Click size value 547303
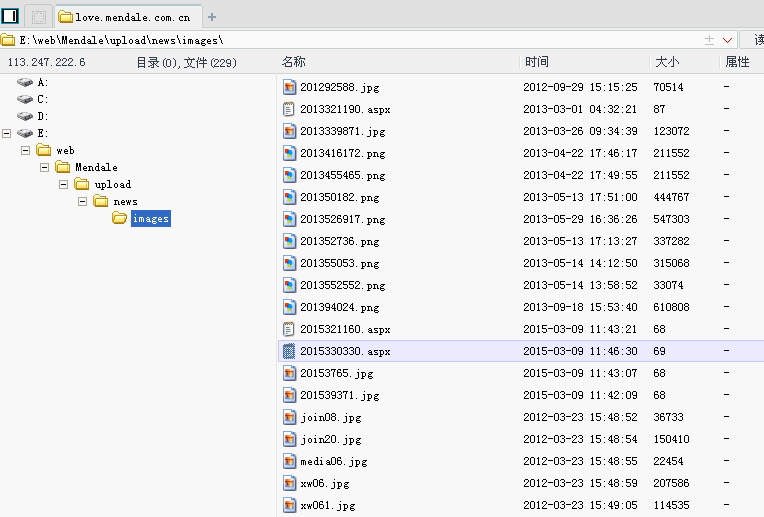Viewport: 764px width, 517px height. (671, 219)
